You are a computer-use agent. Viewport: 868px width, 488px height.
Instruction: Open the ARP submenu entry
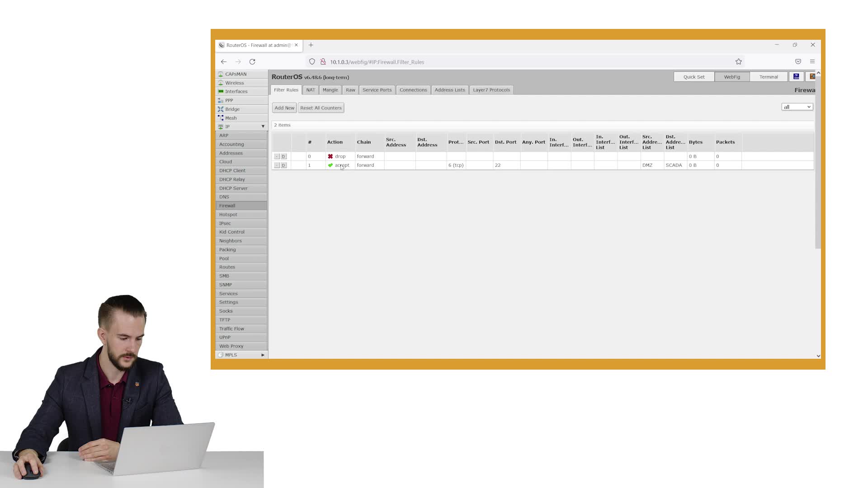coord(241,136)
